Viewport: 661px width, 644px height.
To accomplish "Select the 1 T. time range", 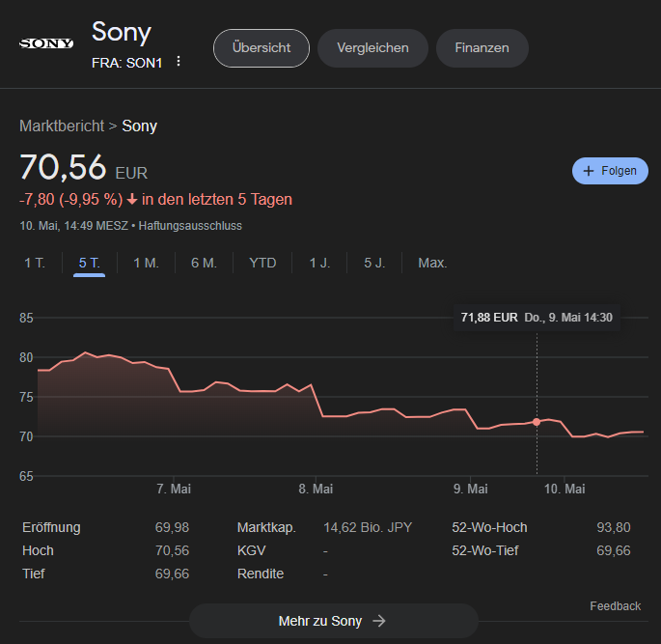I will (x=35, y=263).
